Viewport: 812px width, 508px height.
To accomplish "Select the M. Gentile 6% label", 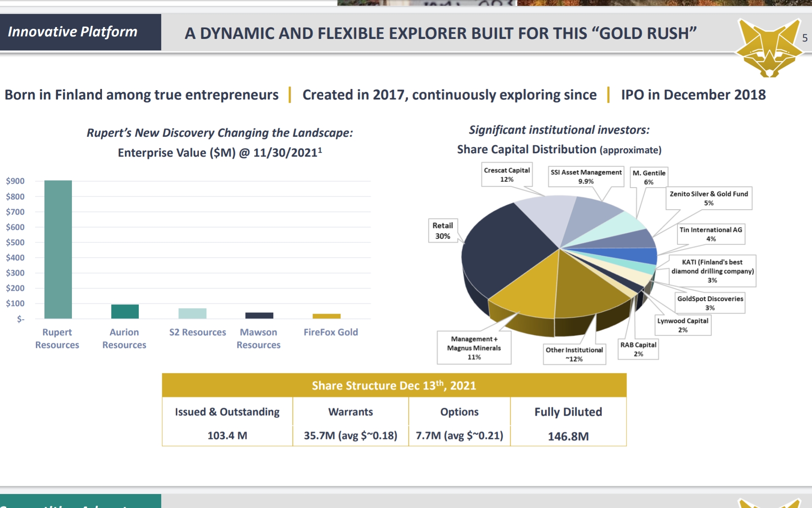I will coord(649,177).
